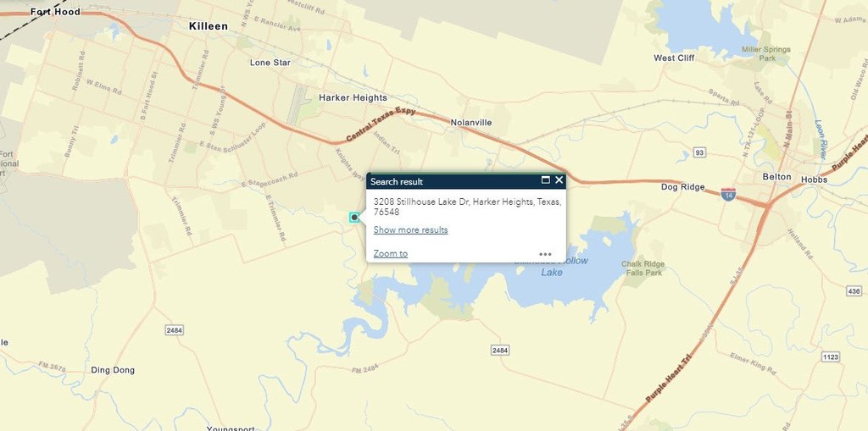Viewport: 868px width, 431px height.
Task: Click the route 436 shield marker
Action: pyautogui.click(x=854, y=291)
